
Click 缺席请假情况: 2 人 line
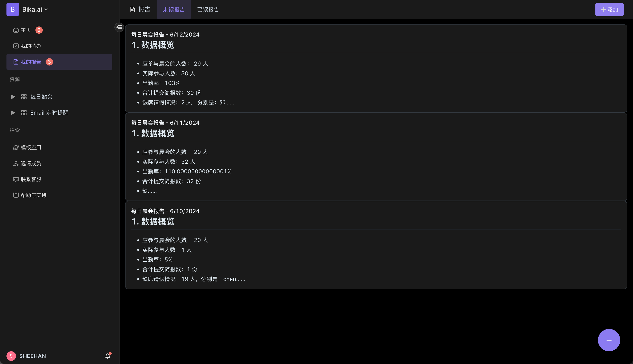pos(188,103)
